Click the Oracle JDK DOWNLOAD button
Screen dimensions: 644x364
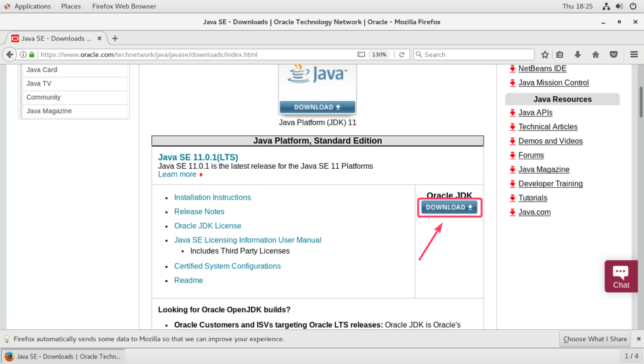(449, 207)
